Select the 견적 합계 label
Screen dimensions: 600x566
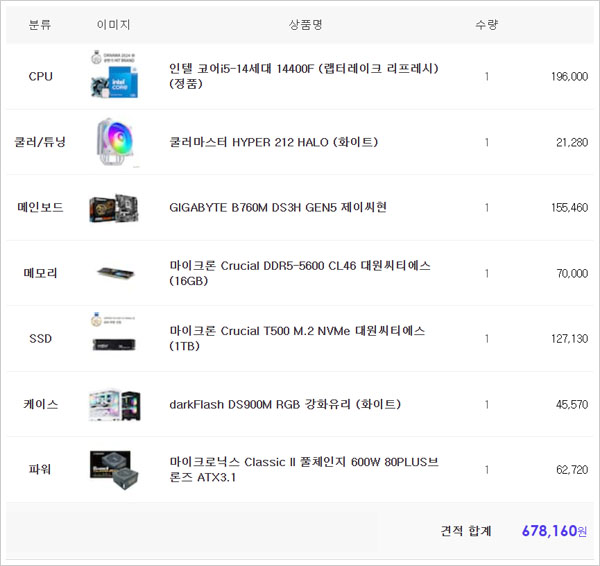point(466,531)
